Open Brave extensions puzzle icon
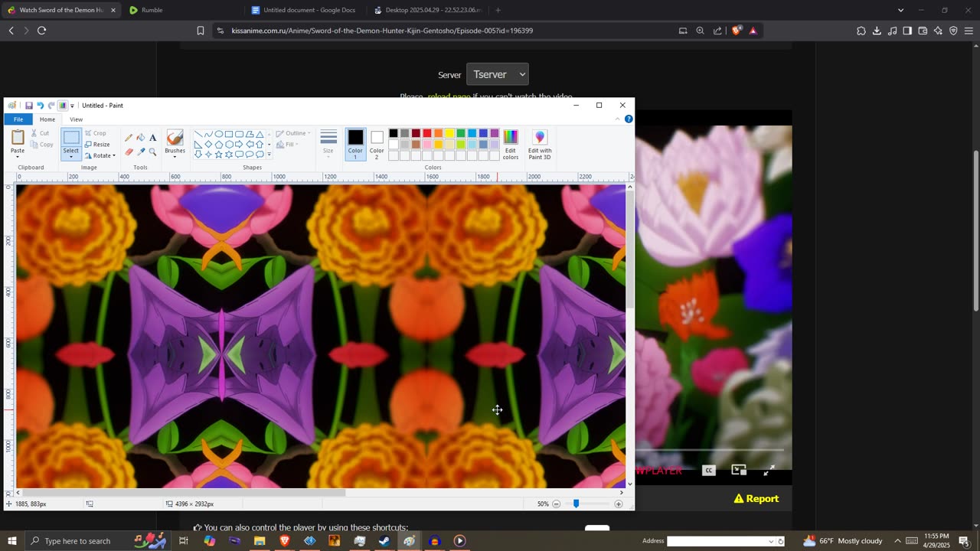The height and width of the screenshot is (551, 980). 861,31
